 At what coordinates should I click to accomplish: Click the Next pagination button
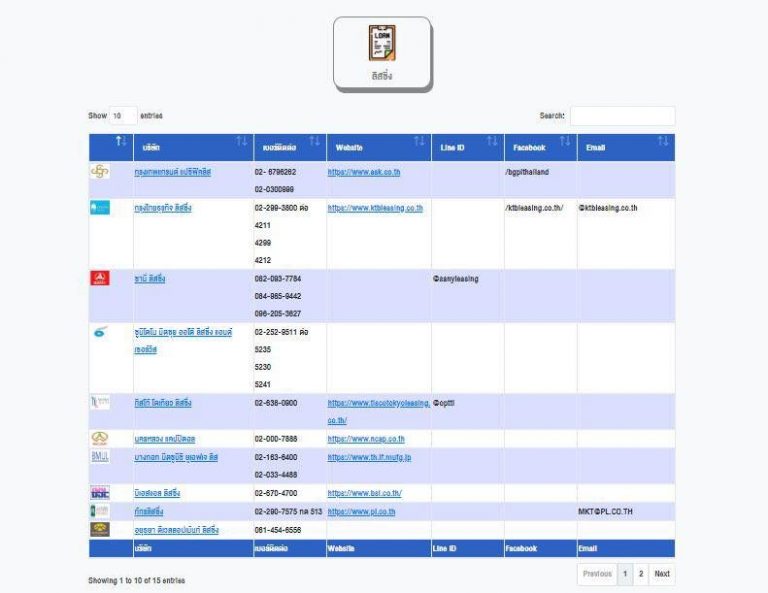coord(662,574)
